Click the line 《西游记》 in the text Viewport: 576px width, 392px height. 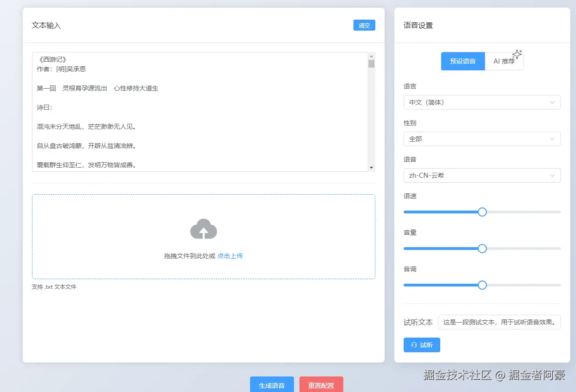click(x=52, y=59)
